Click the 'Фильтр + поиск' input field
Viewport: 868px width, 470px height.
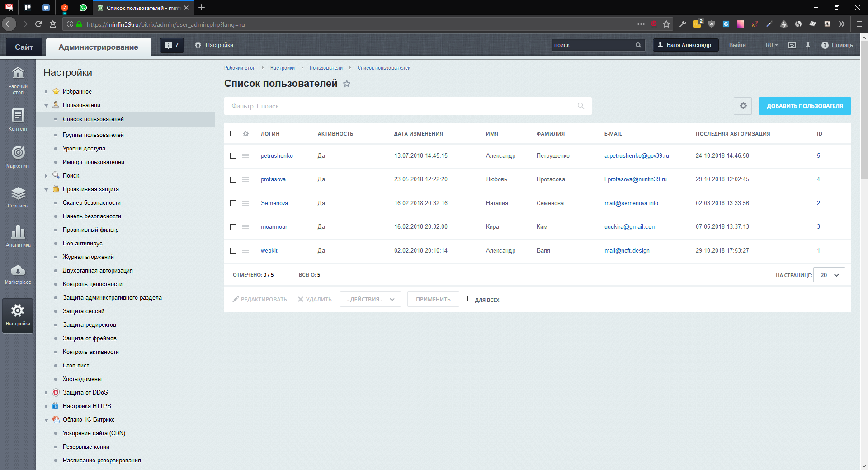pyautogui.click(x=402, y=106)
